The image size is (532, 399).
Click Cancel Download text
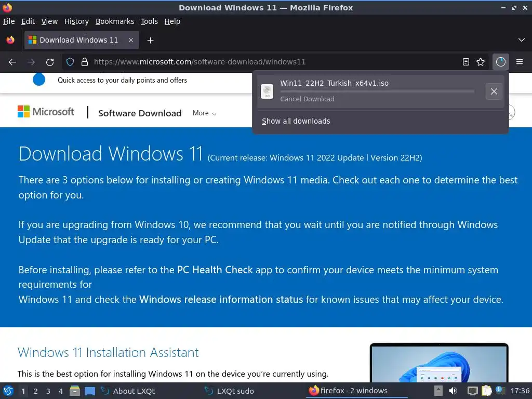coord(307,99)
